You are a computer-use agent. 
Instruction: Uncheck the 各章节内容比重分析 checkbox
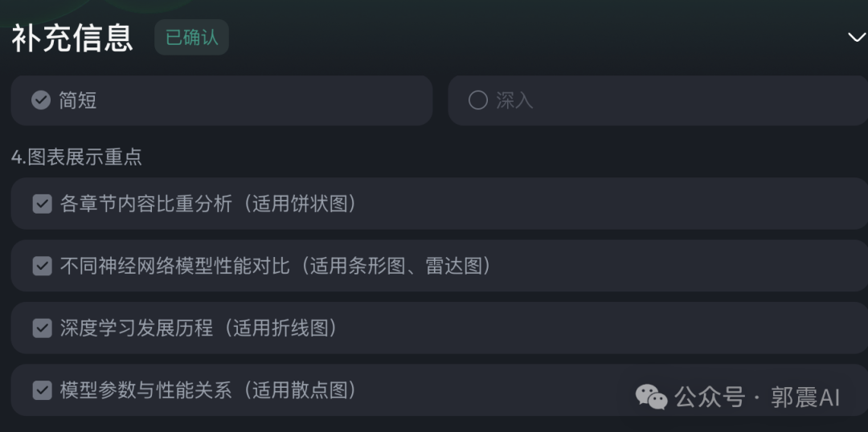[42, 204]
